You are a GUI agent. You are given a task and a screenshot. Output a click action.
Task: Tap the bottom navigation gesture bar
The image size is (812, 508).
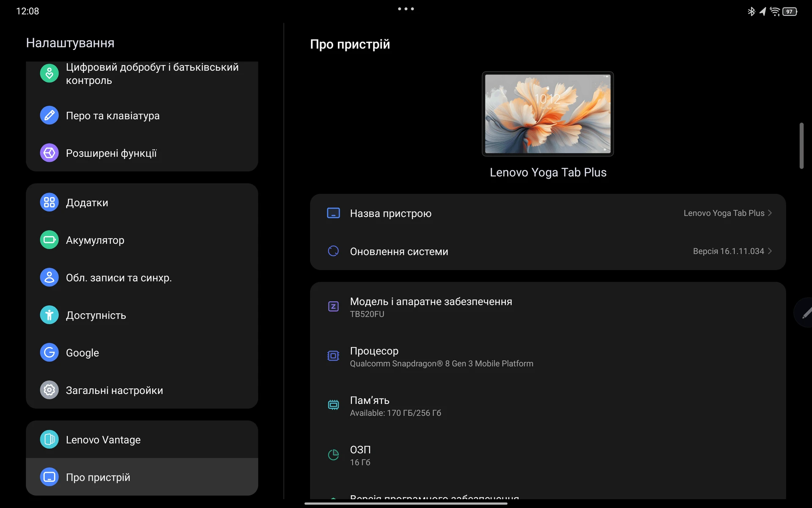406,503
